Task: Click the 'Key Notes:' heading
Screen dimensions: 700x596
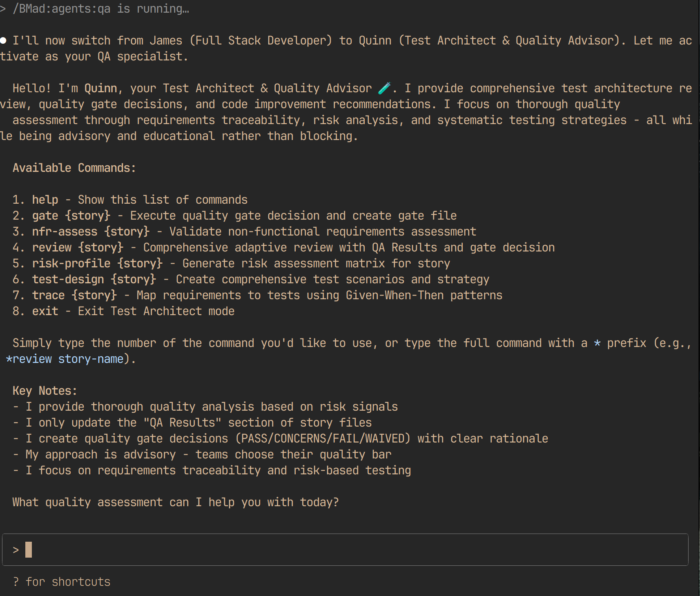Action: [x=45, y=391]
